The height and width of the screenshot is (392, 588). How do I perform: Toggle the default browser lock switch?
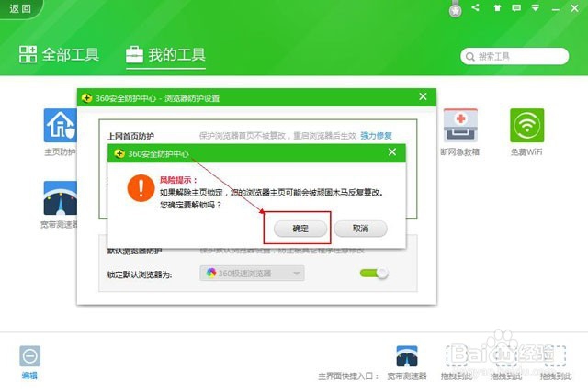374,274
